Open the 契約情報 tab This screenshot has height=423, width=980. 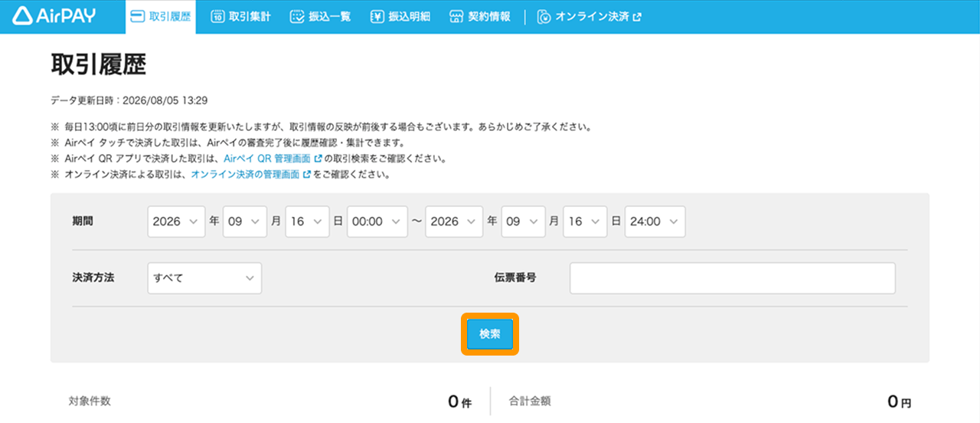[x=481, y=17]
